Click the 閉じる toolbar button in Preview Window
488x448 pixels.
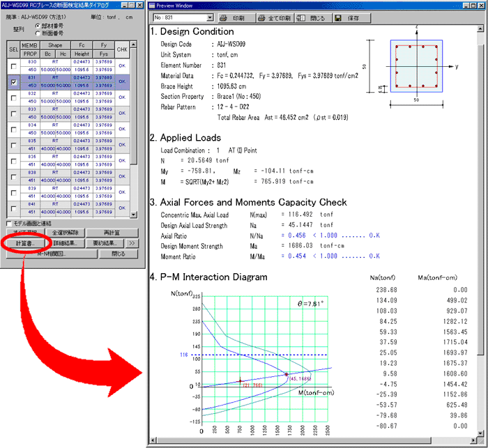(314, 18)
